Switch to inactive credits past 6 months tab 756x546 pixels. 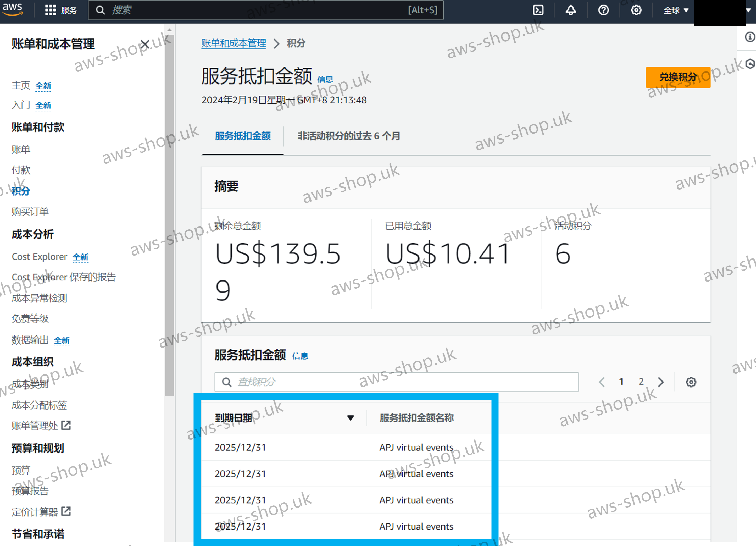pyautogui.click(x=349, y=136)
